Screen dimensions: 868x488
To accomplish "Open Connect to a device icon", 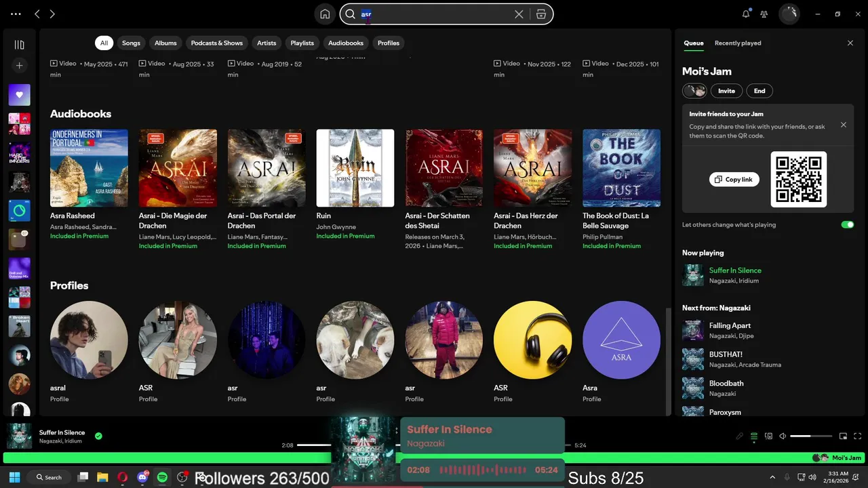I will pyautogui.click(x=768, y=436).
